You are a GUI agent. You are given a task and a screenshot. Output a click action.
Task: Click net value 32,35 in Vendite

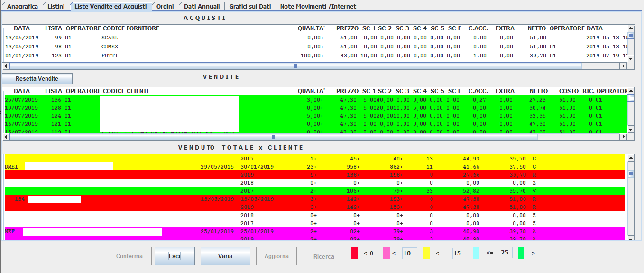[538, 116]
